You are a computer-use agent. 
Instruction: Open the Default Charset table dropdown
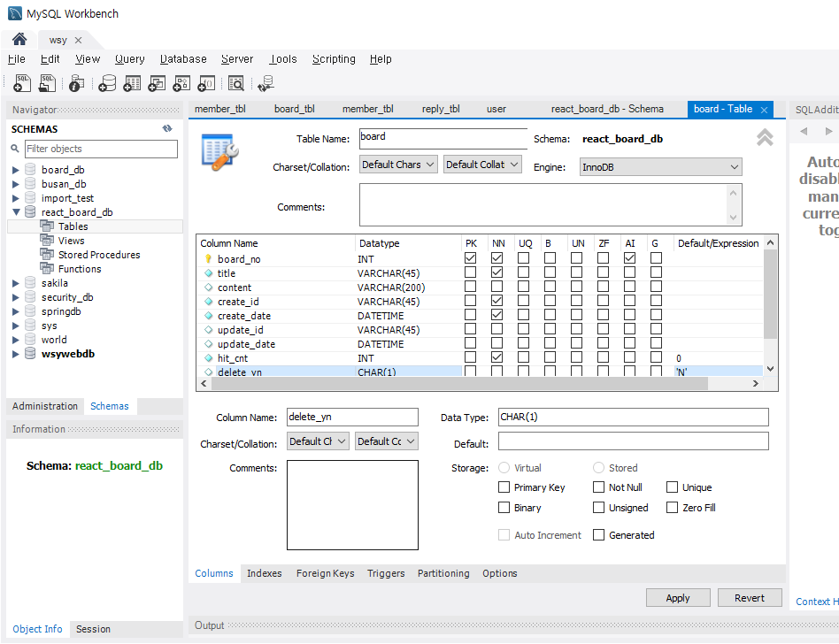point(398,165)
